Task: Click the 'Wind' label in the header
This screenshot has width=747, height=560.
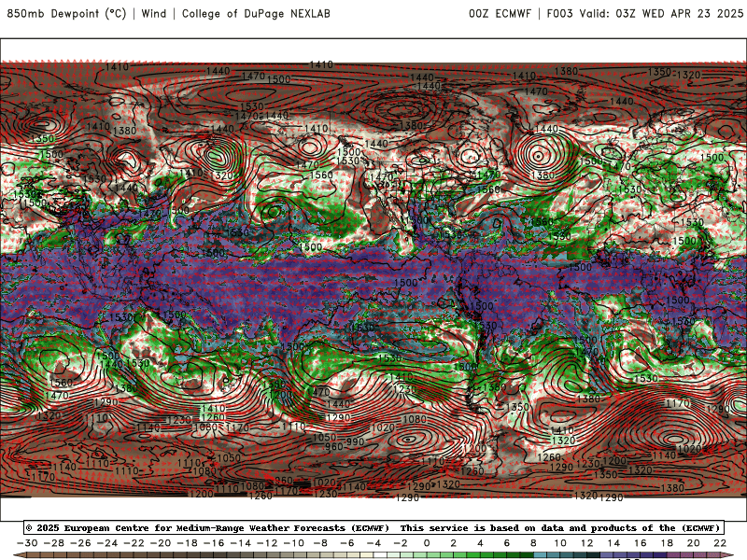Action: pos(154,14)
